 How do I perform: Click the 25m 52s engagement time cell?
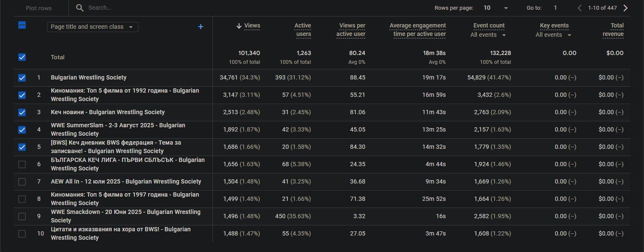[435, 199]
